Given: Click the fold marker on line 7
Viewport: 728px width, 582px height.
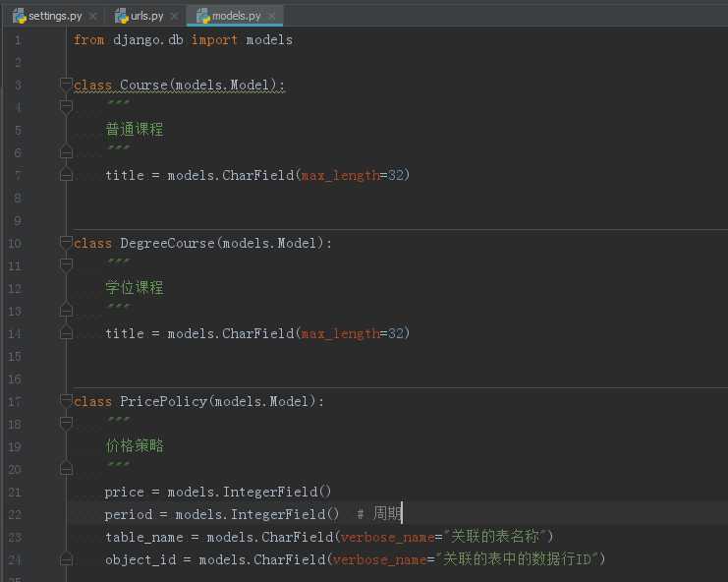Looking at the screenshot, I should [x=66, y=175].
